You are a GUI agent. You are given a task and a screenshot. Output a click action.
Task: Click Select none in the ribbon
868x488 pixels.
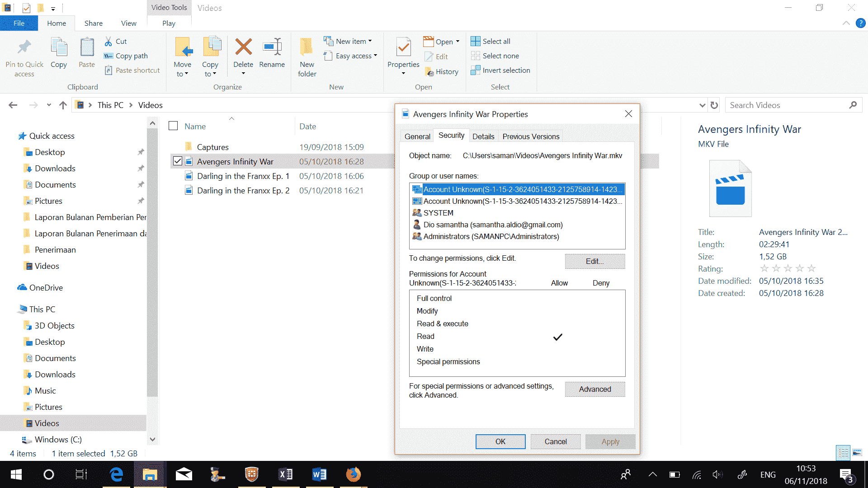click(495, 56)
